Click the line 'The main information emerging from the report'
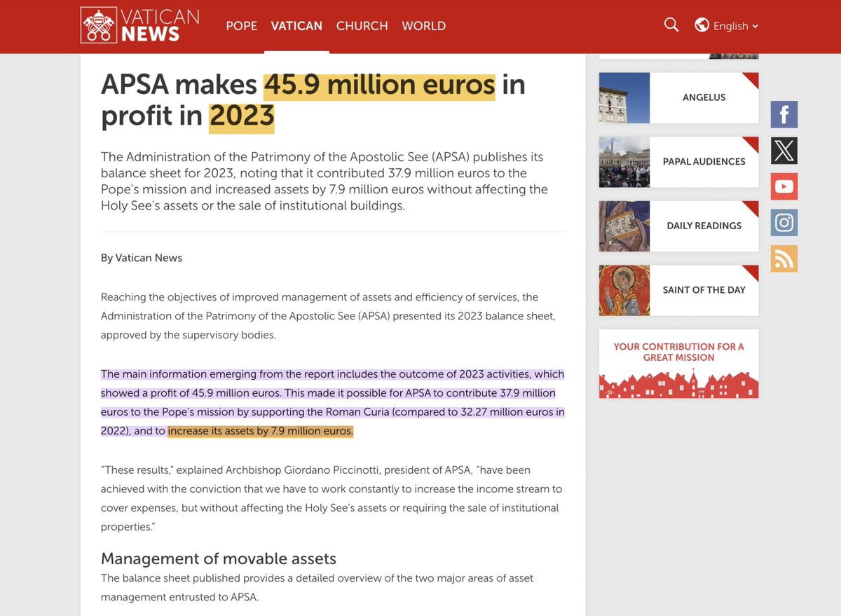 pyautogui.click(x=332, y=374)
